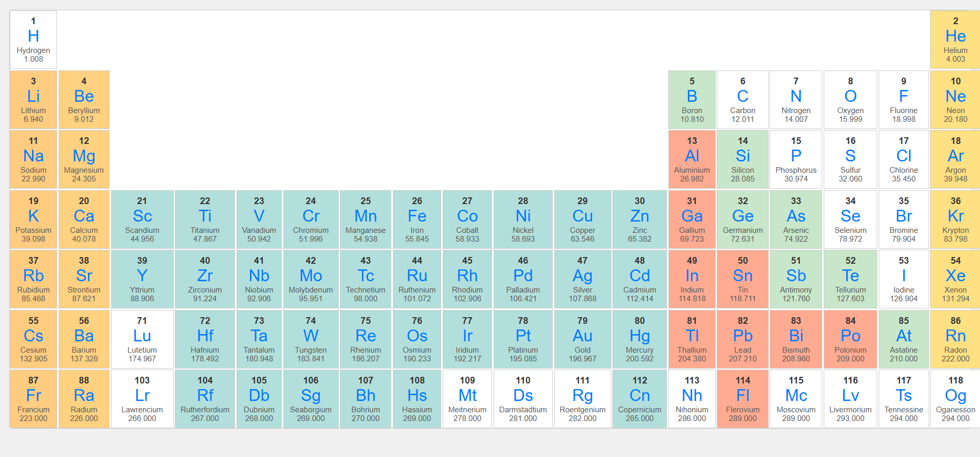The height and width of the screenshot is (457, 980).
Task: Select the Neon cell
Action: coord(955,100)
